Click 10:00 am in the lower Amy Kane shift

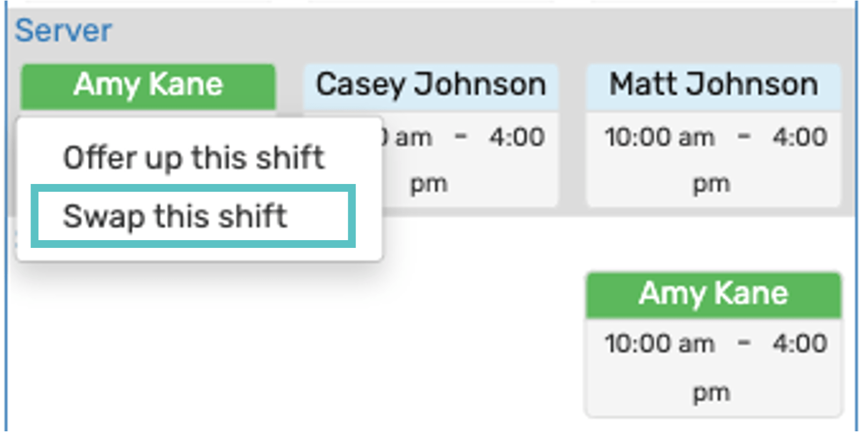660,344
